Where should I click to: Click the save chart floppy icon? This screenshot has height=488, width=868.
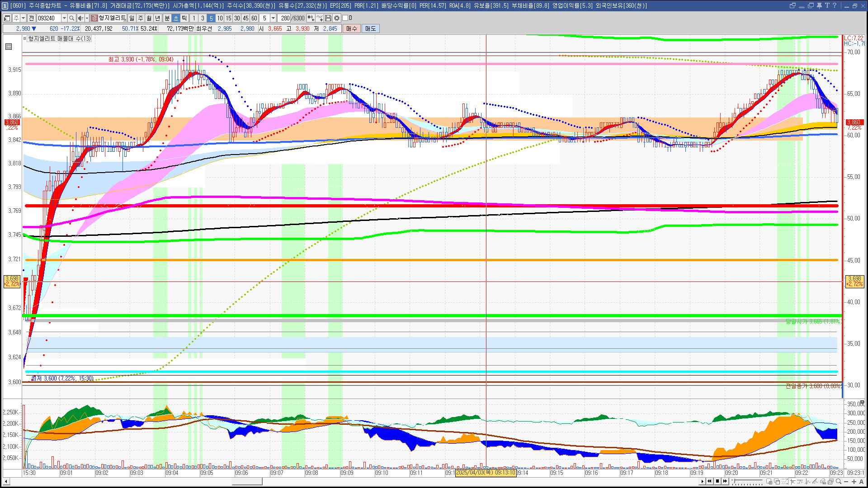click(x=329, y=18)
